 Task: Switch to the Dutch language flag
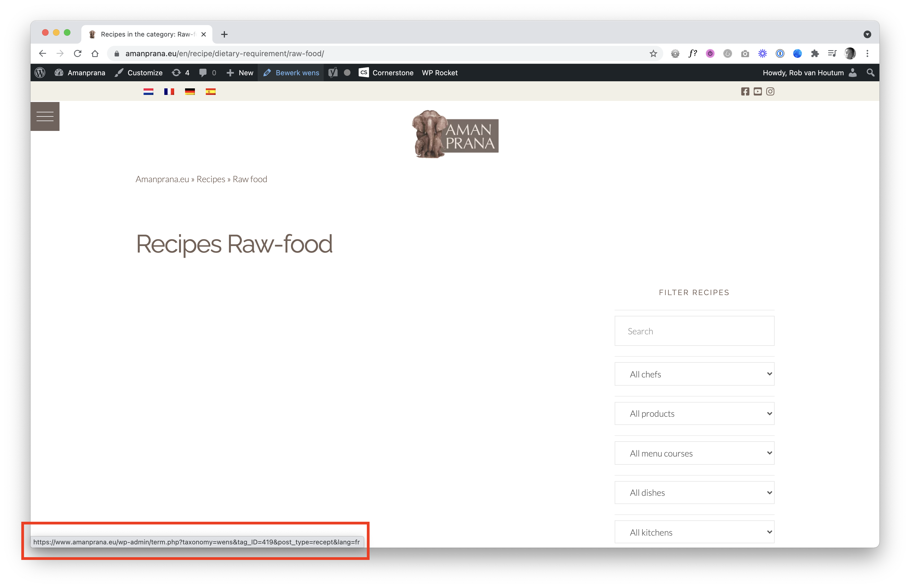pos(148,92)
